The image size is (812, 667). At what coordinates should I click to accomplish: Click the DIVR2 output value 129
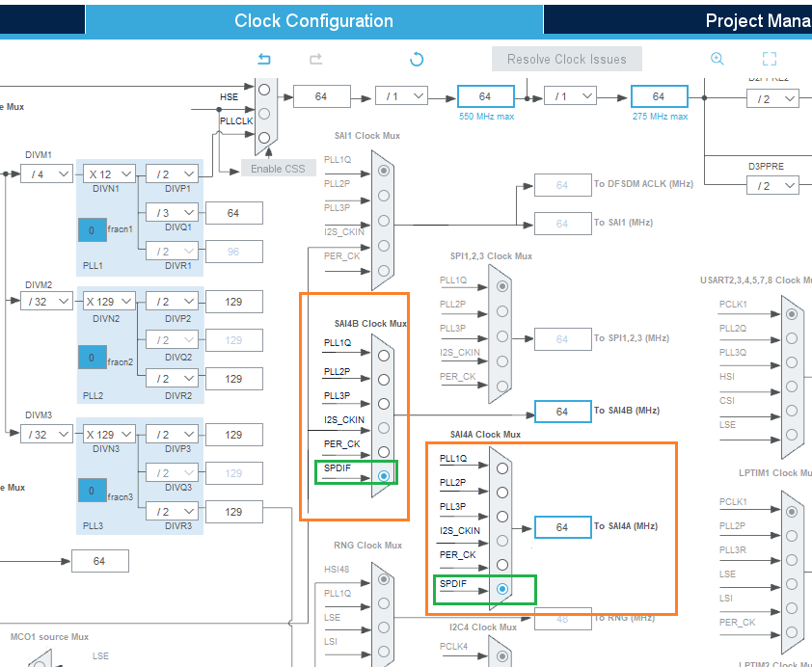[234, 379]
